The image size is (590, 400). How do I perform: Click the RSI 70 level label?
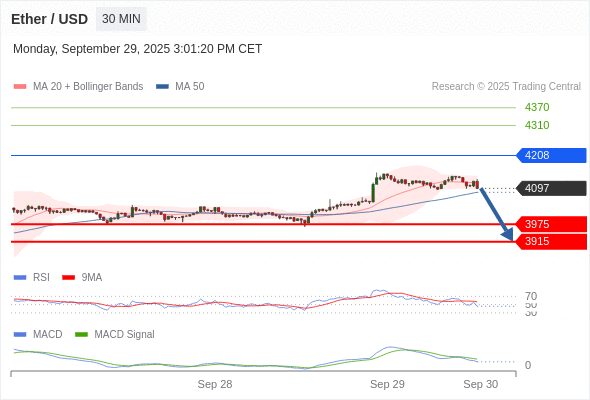[x=531, y=296]
